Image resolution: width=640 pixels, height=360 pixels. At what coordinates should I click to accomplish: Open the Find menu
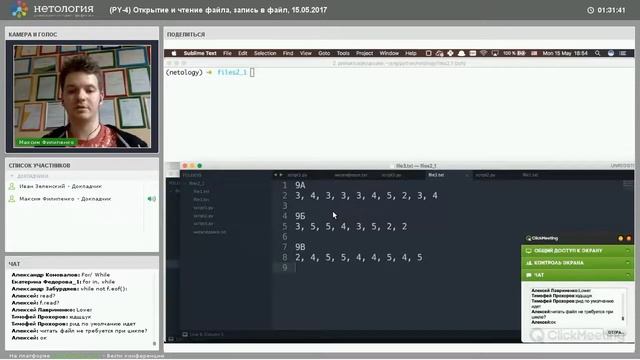(x=288, y=53)
